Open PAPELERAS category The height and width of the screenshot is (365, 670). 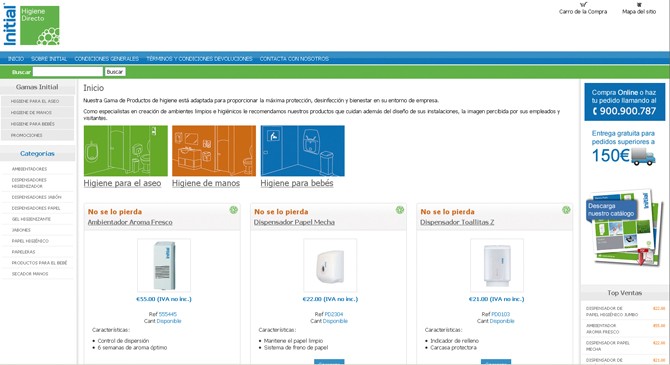pos(24,252)
